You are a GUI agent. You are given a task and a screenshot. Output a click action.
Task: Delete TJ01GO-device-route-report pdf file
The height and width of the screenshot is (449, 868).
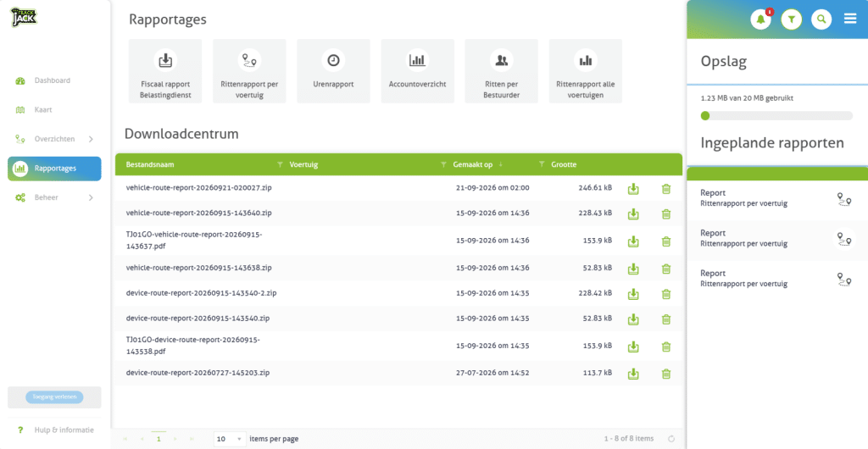point(666,346)
